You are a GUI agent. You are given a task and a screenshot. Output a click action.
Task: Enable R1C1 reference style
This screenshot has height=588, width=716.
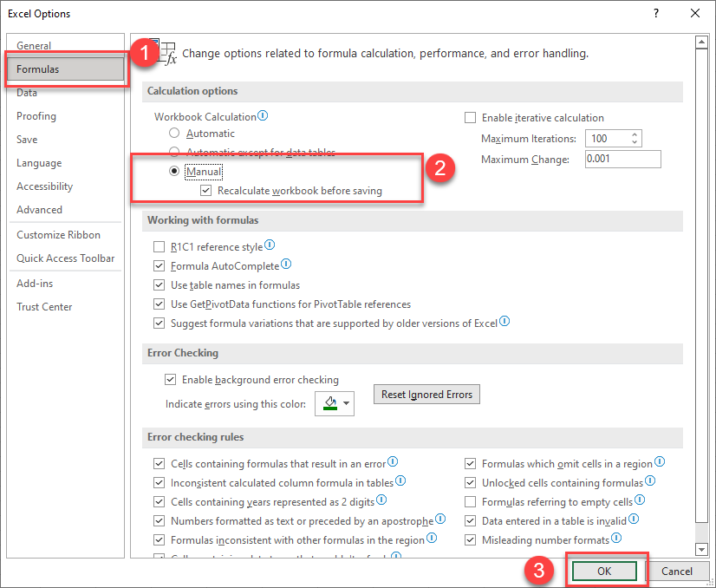point(159,247)
